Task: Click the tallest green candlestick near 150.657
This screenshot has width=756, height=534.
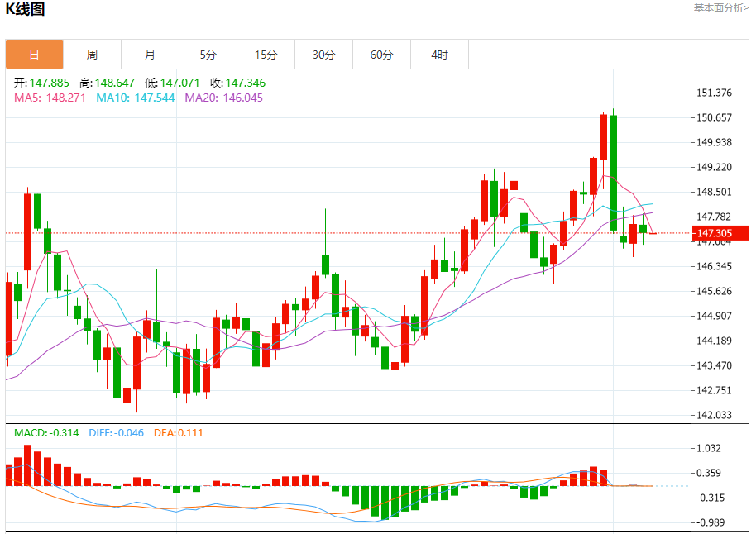Action: point(613,173)
